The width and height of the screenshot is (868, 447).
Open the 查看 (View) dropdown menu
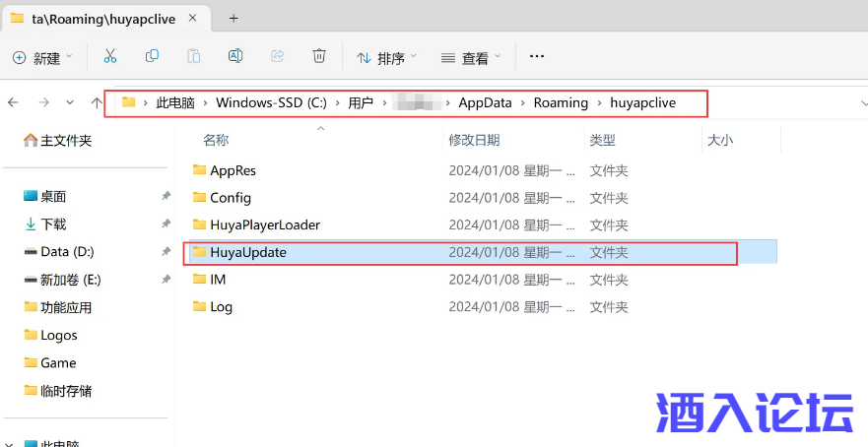click(x=471, y=58)
